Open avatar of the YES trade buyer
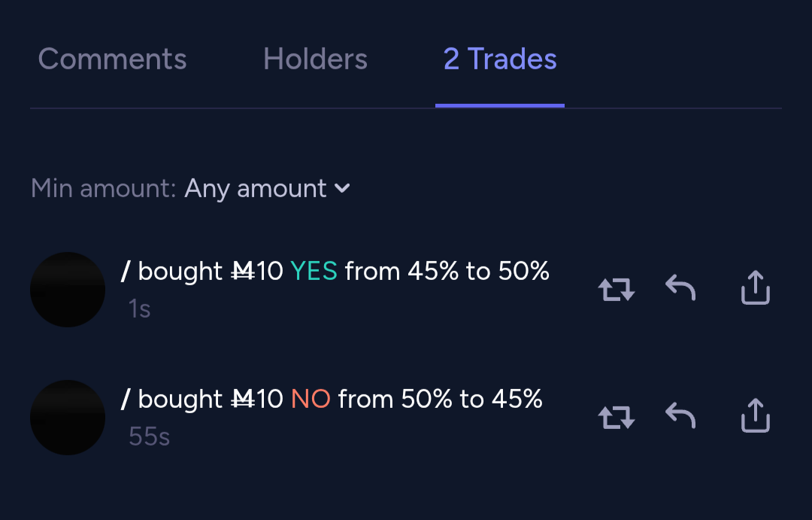 point(68,290)
